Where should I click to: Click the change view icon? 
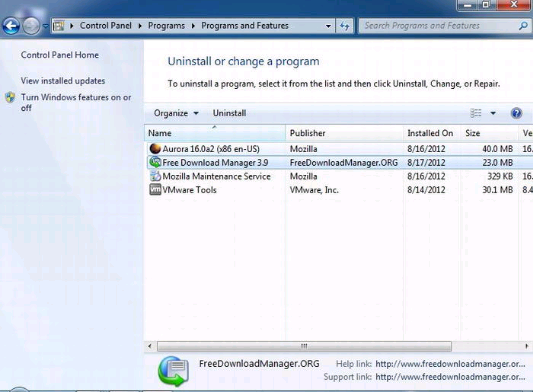[x=476, y=113]
